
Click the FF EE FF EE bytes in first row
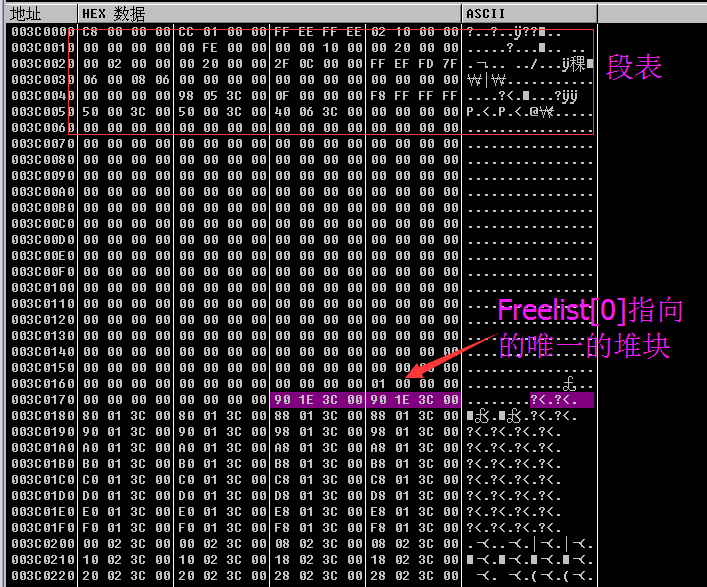pos(318,32)
